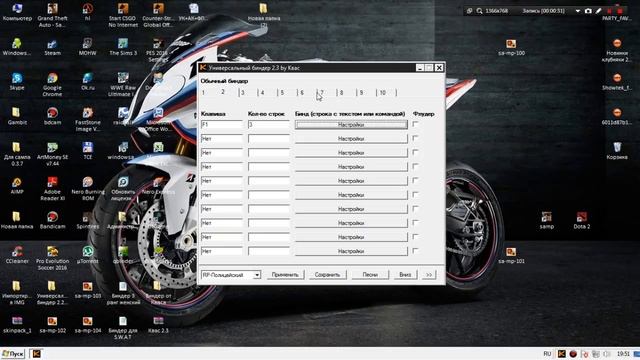The width and height of the screenshot is (640, 360).
Task: Click the Сохранить button
Action: pyautogui.click(x=327, y=275)
